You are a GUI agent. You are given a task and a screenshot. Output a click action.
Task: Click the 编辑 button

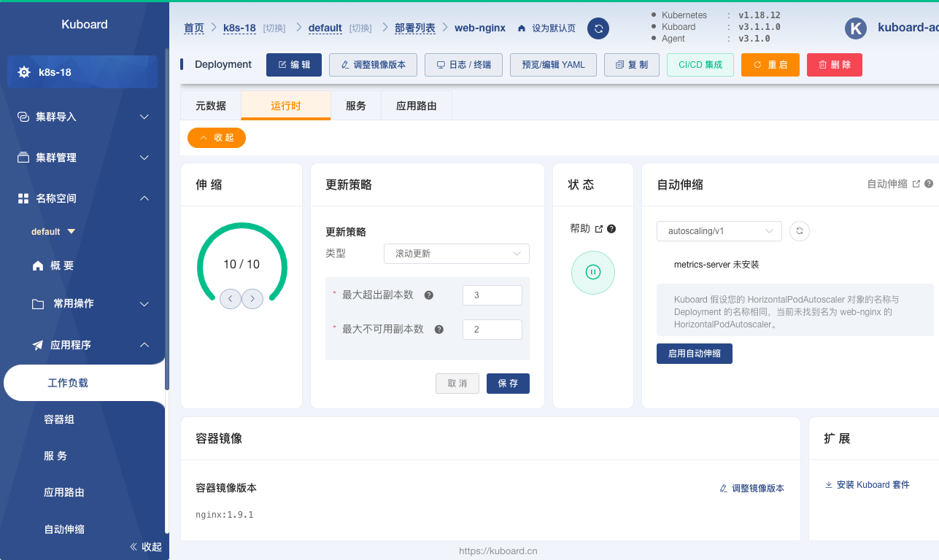(x=294, y=65)
